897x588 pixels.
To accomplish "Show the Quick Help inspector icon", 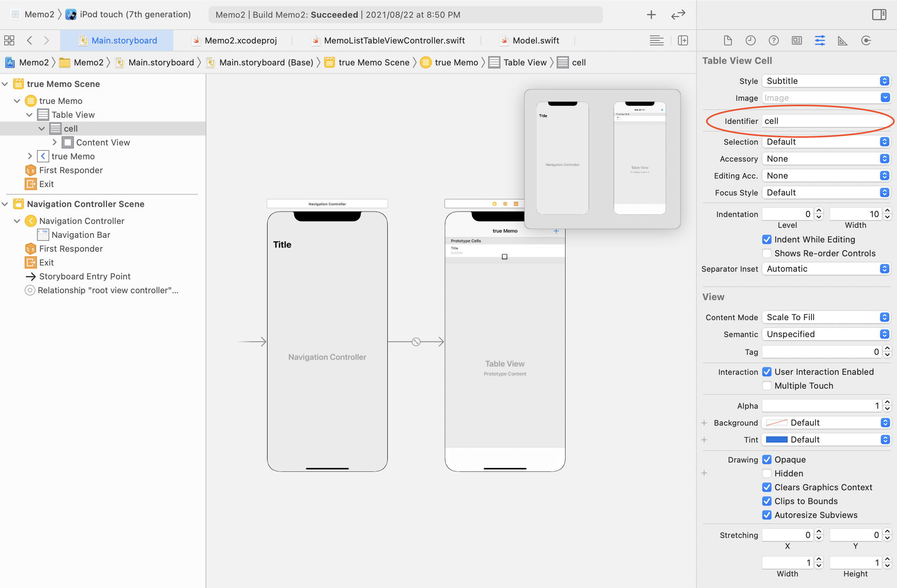I will coord(773,40).
